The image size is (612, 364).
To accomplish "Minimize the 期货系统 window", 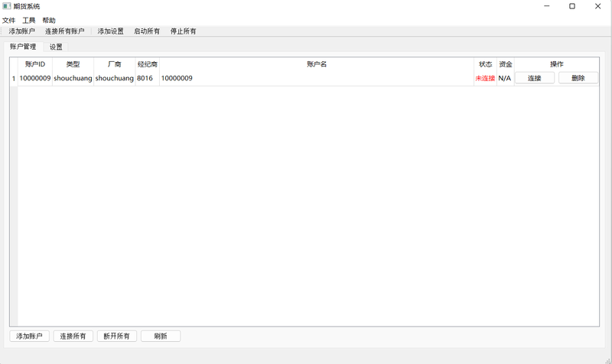I will pos(547,6).
